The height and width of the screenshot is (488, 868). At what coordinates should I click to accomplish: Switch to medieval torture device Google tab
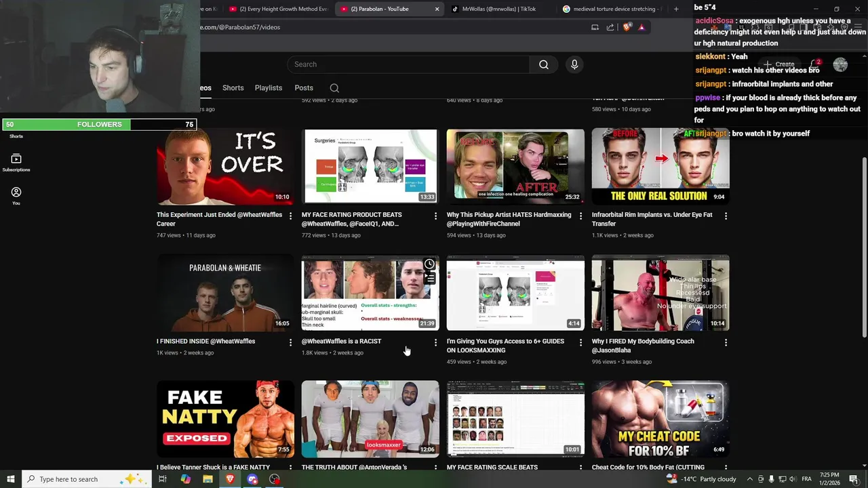tap(614, 9)
